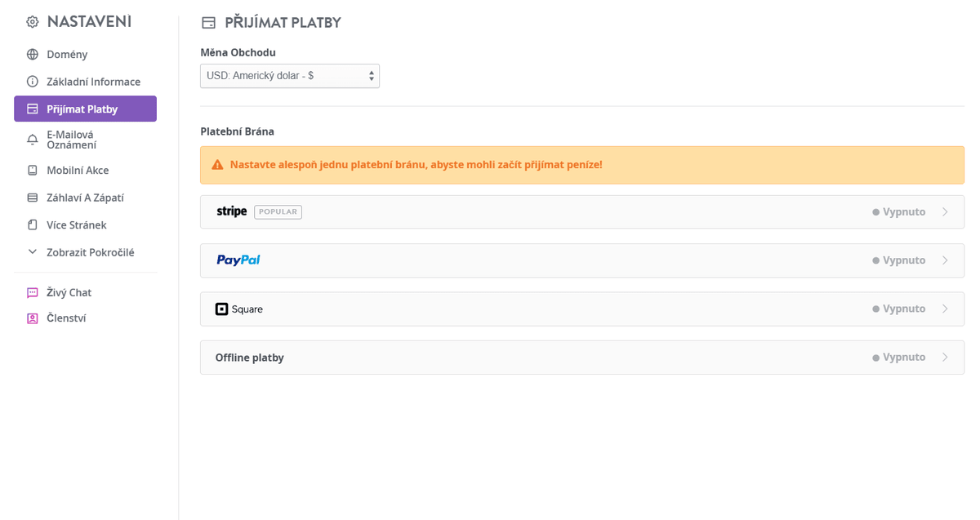Click the Square logo icon
Screen dimensions: 980x520
coord(221,309)
